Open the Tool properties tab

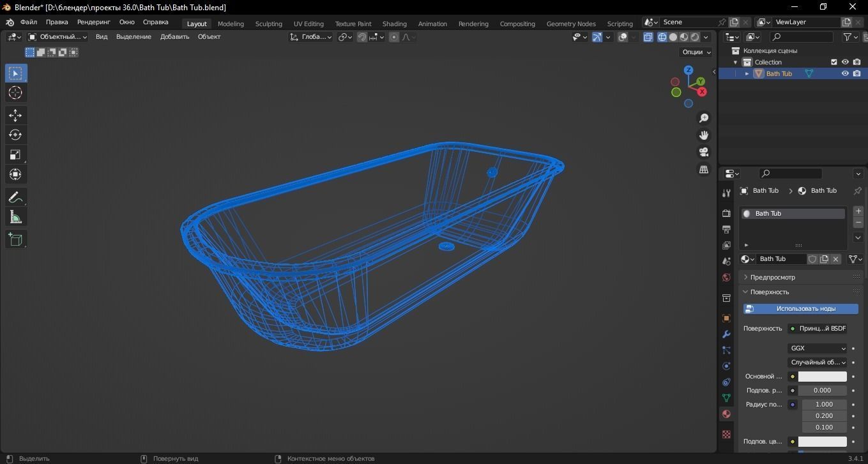click(726, 193)
